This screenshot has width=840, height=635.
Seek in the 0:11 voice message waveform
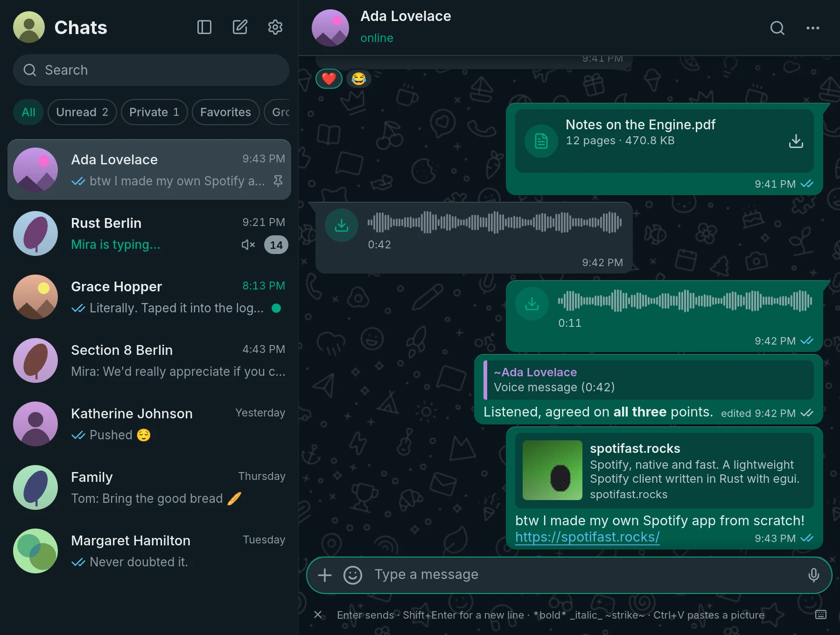pos(685,301)
